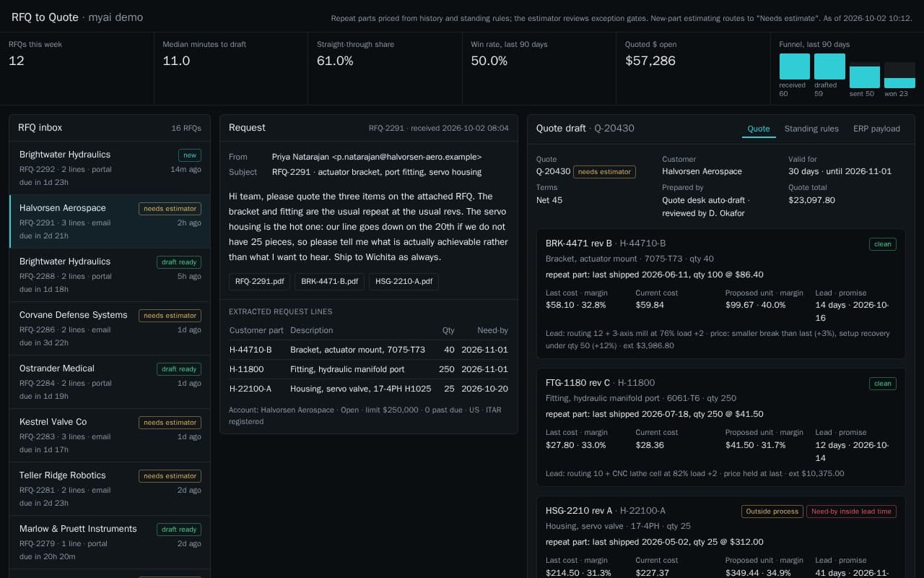Select the Ostrander Medical inbox entry
This screenshot has width=924, height=578.
pos(110,382)
